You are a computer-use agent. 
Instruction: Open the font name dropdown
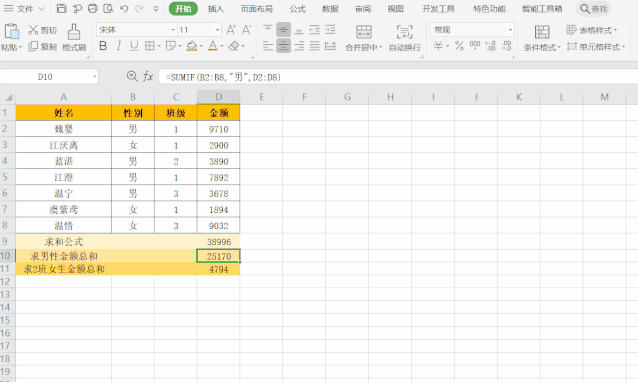click(x=173, y=30)
